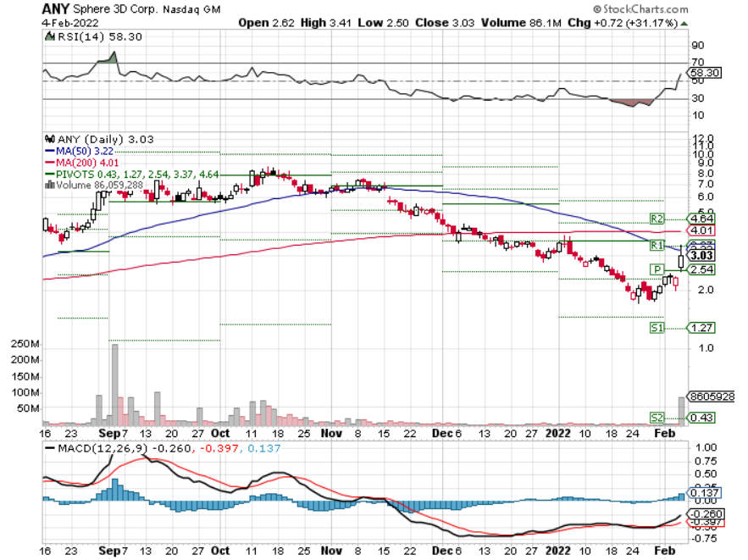Click the 0.43 S2 price tag

coord(701,418)
